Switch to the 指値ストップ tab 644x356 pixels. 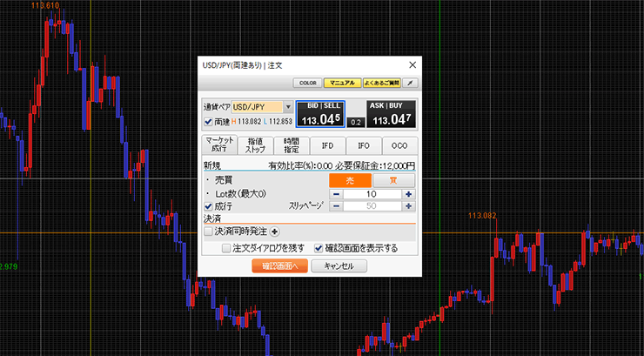(x=255, y=145)
